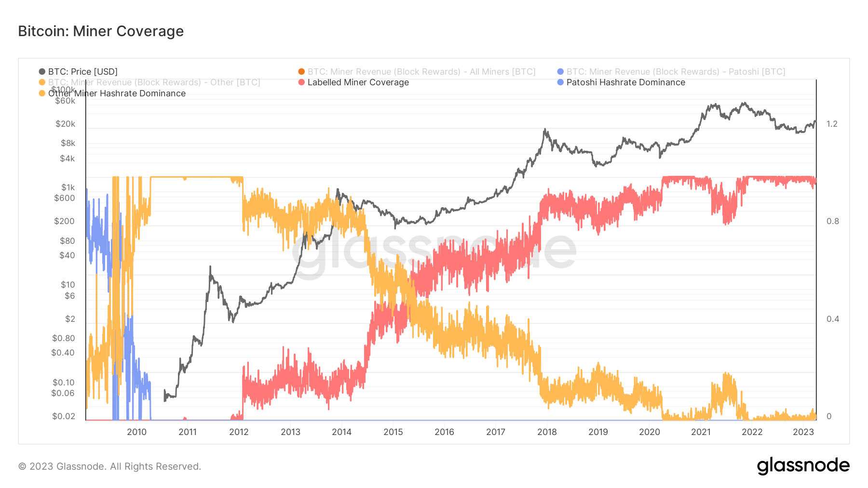Click the $20k tick on the price axis
Viewport: 868px width, 488px height.
(65, 124)
